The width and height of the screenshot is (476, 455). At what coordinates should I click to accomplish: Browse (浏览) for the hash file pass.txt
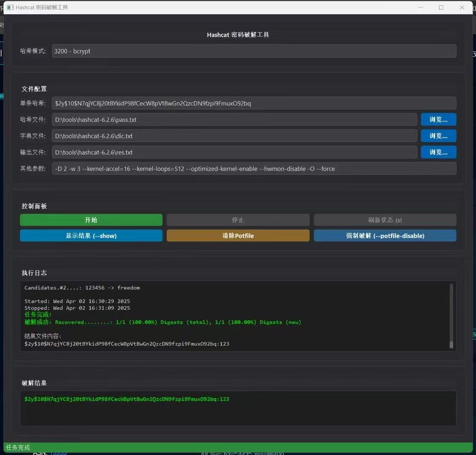tap(438, 120)
